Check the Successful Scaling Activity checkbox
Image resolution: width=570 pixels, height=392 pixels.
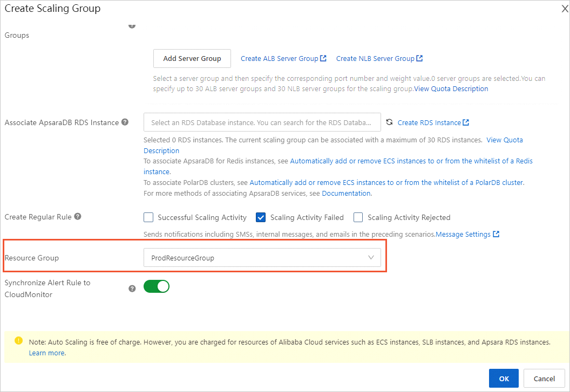pos(148,217)
